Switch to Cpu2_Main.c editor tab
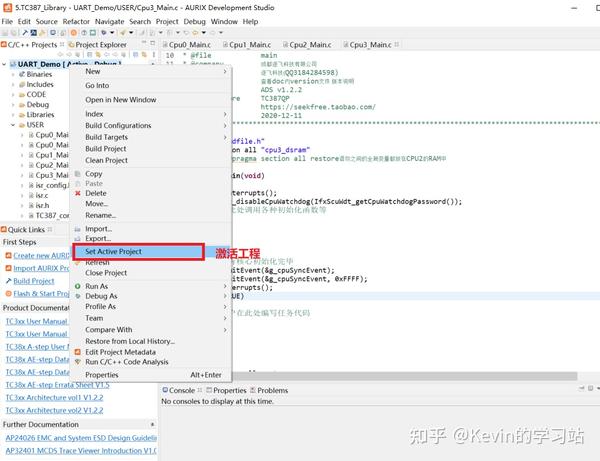Image resolution: width=600 pixels, height=461 pixels. (x=307, y=45)
